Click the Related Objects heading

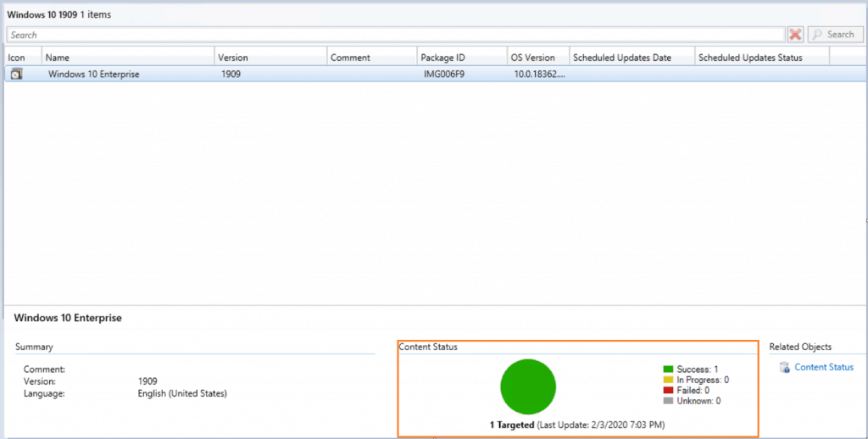pos(800,347)
